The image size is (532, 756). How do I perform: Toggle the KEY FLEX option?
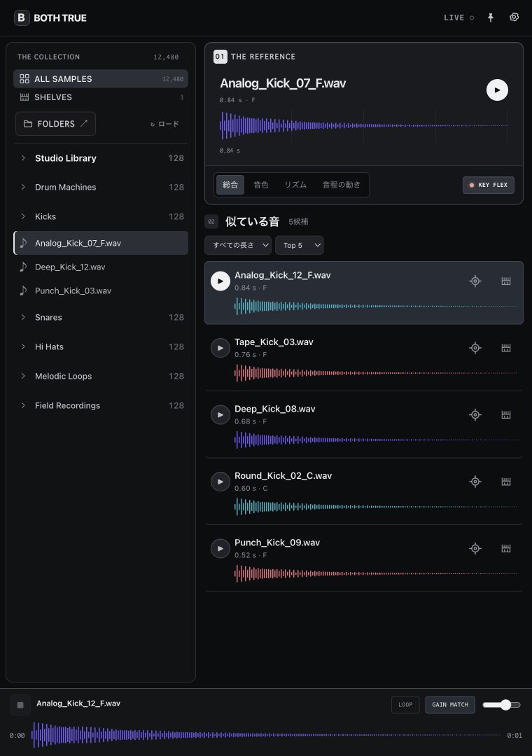[x=488, y=185]
